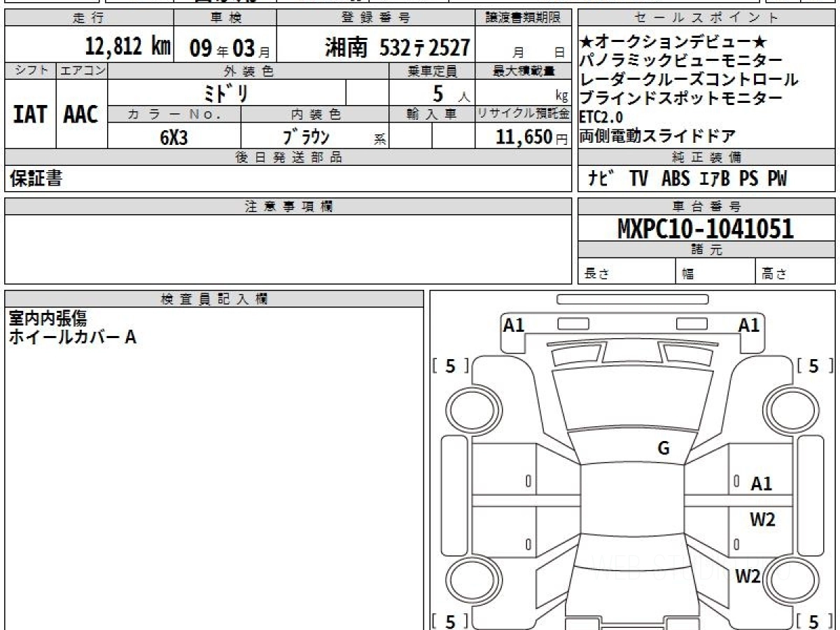840x630 pixels.
Task: Click the A1 mark at front-left bumper corner
Action: tap(514, 325)
